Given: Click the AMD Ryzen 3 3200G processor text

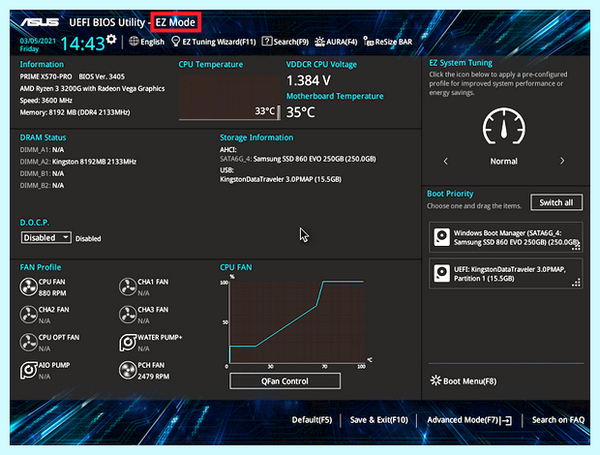Looking at the screenshot, I should click(92, 88).
